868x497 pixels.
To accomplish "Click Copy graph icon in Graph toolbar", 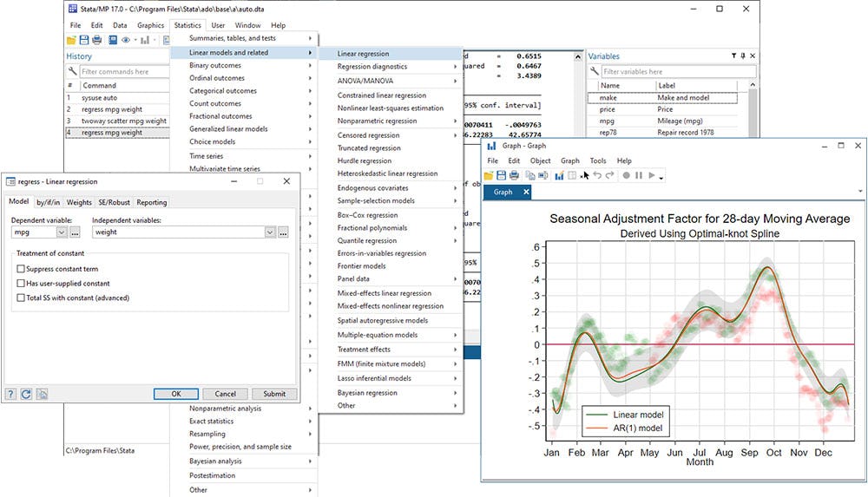I will pos(529,175).
